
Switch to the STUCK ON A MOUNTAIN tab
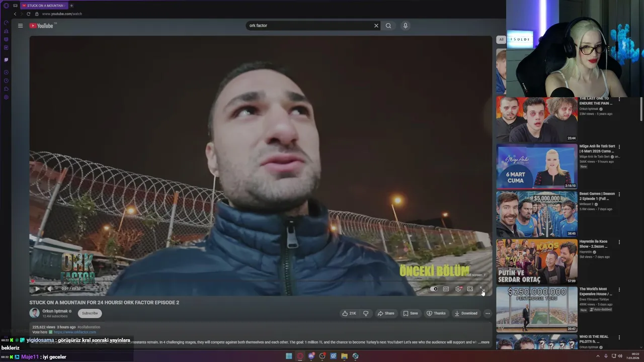(43, 6)
